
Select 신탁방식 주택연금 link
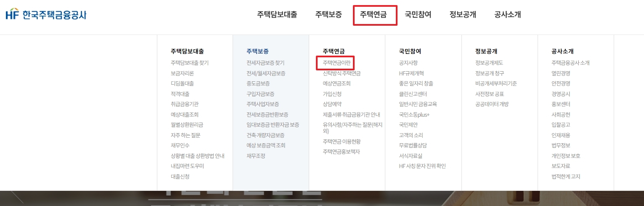coord(342,73)
